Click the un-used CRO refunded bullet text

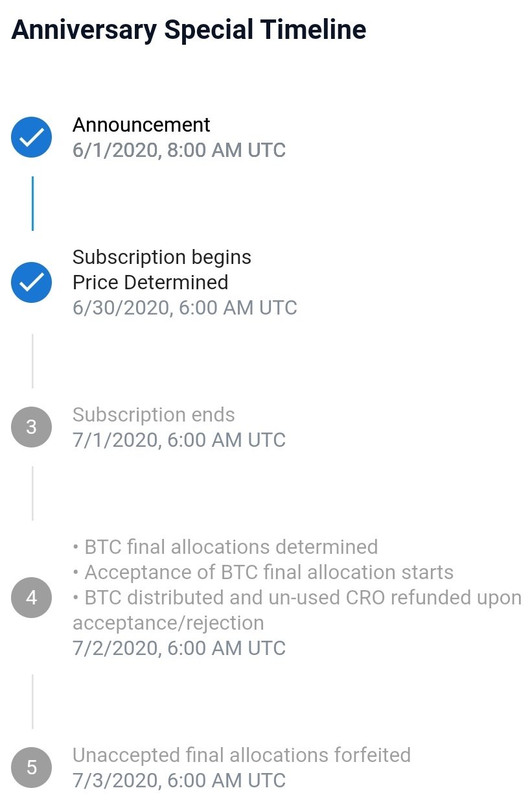pyautogui.click(x=297, y=610)
